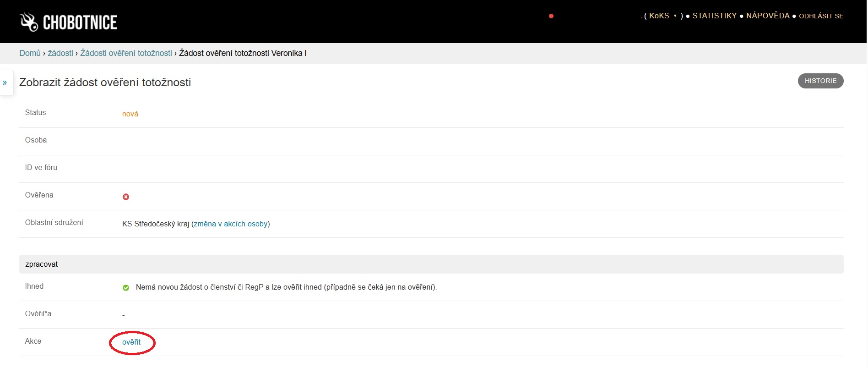The height and width of the screenshot is (368, 868).
Task: Log out via ODHLÁSIT SE
Action: [x=821, y=16]
